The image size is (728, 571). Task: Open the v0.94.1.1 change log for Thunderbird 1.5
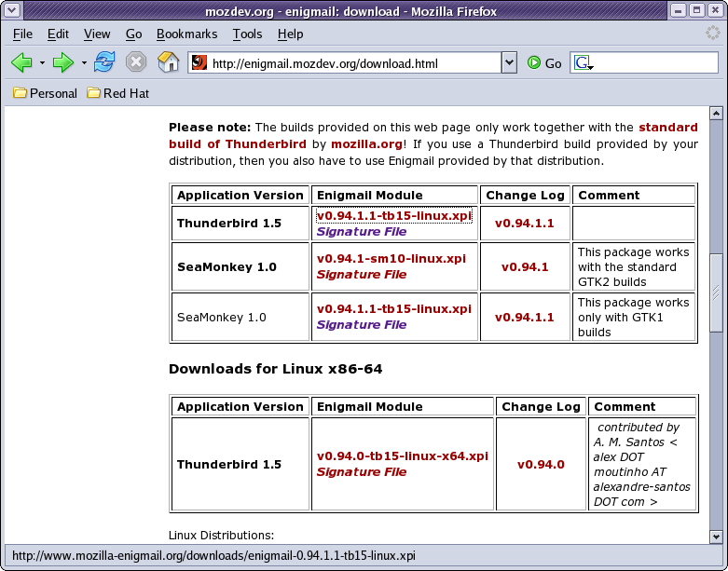pos(524,224)
